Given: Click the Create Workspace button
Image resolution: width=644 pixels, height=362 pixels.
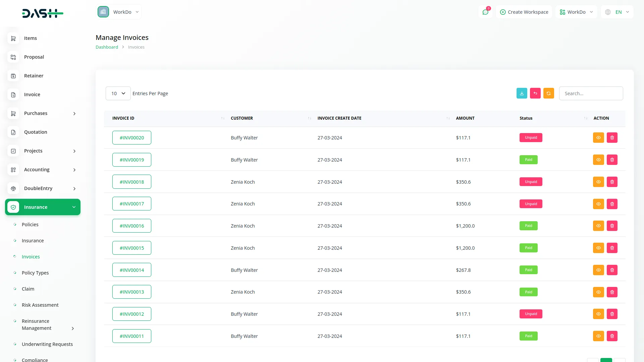Looking at the screenshot, I should (x=524, y=12).
